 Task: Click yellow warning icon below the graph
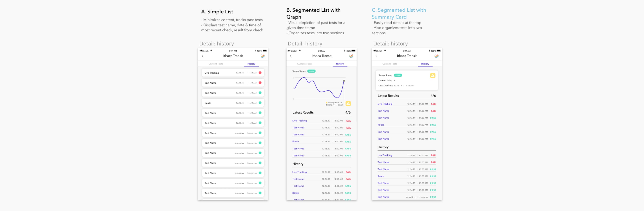(x=348, y=103)
